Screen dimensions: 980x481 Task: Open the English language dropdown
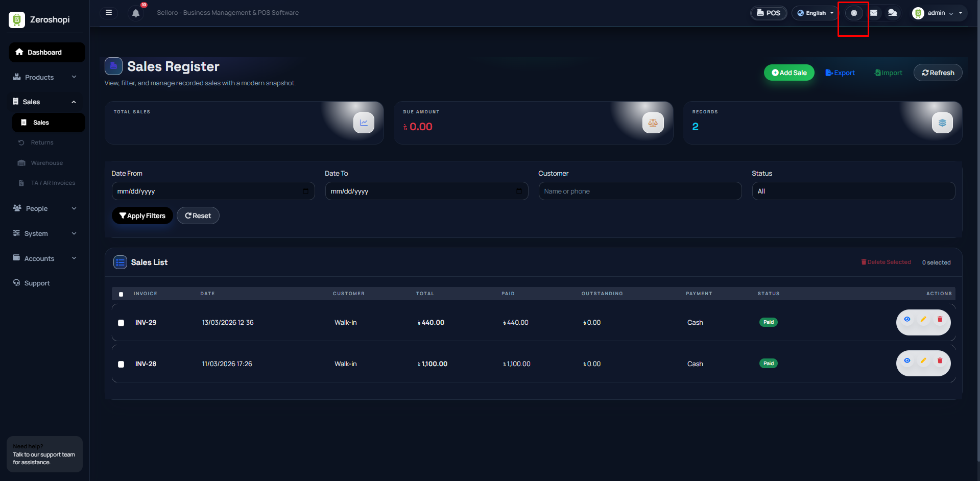(x=815, y=13)
